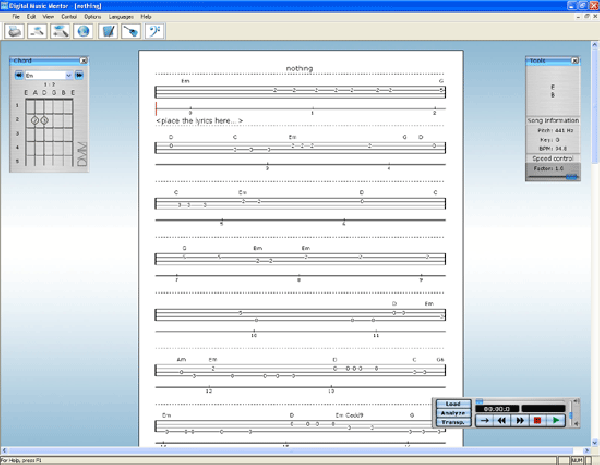Image resolution: width=600 pixels, height=465 pixels.
Task: Click the fast-forward playback button
Action: coord(520,421)
